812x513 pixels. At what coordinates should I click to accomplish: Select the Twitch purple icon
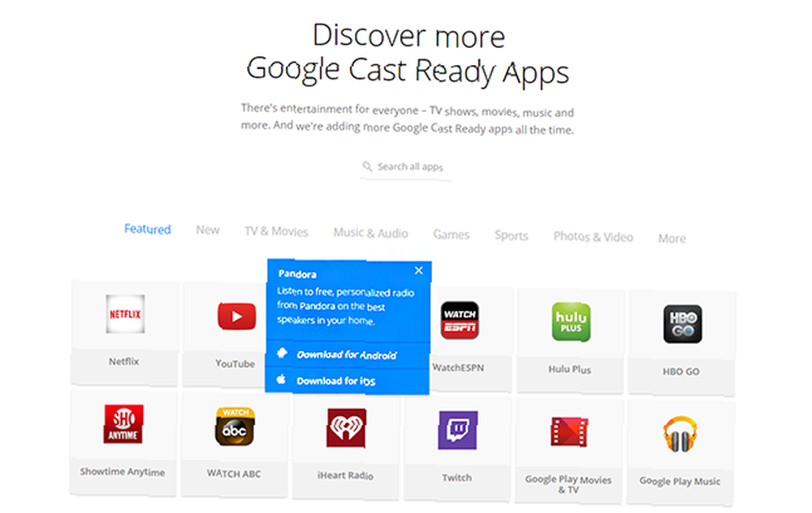pos(458,430)
